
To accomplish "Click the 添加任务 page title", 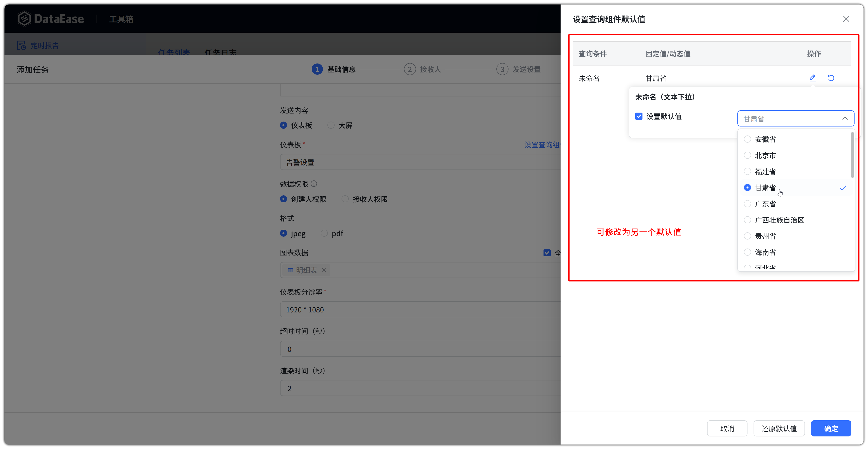I will [33, 70].
